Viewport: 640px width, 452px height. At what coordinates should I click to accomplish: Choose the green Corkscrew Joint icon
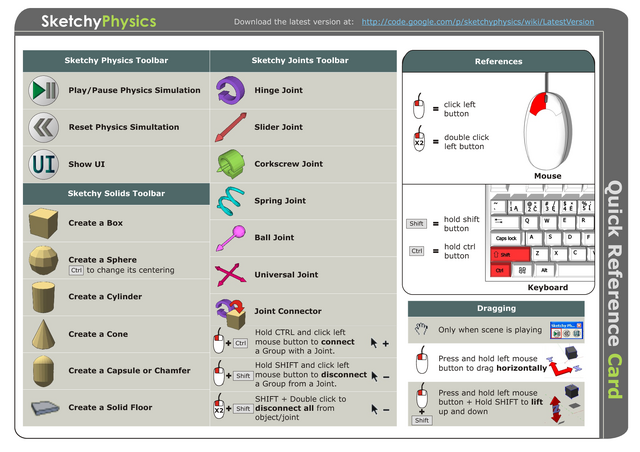(x=231, y=164)
